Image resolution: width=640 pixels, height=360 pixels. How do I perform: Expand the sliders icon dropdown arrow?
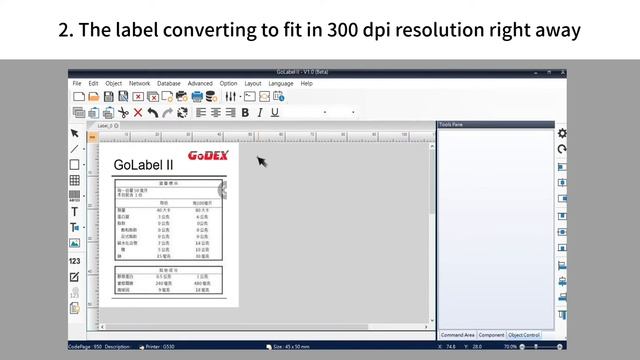[241, 97]
